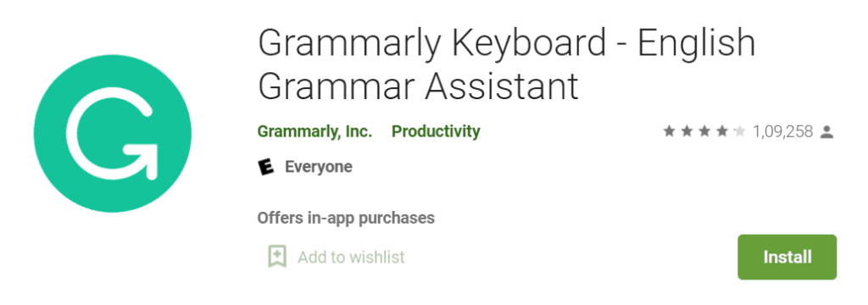Image resolution: width=868 pixels, height=305 pixels.
Task: Click the 'Grammarly Keyboard - English' title line
Action: 507,46
